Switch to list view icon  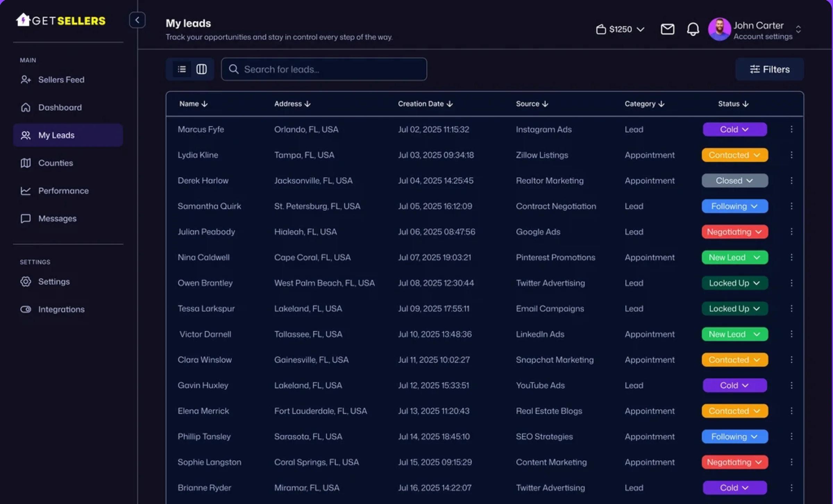182,69
